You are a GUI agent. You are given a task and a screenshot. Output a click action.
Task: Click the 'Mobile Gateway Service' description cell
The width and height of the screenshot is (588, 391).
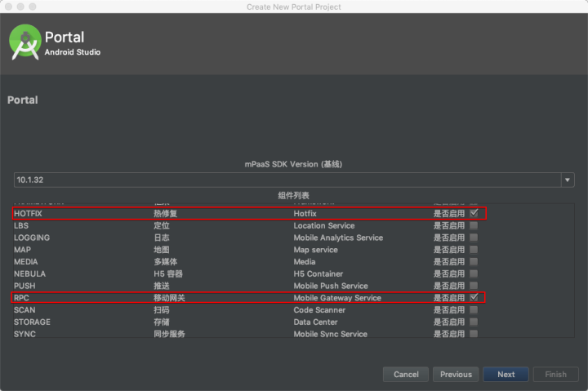pos(337,298)
